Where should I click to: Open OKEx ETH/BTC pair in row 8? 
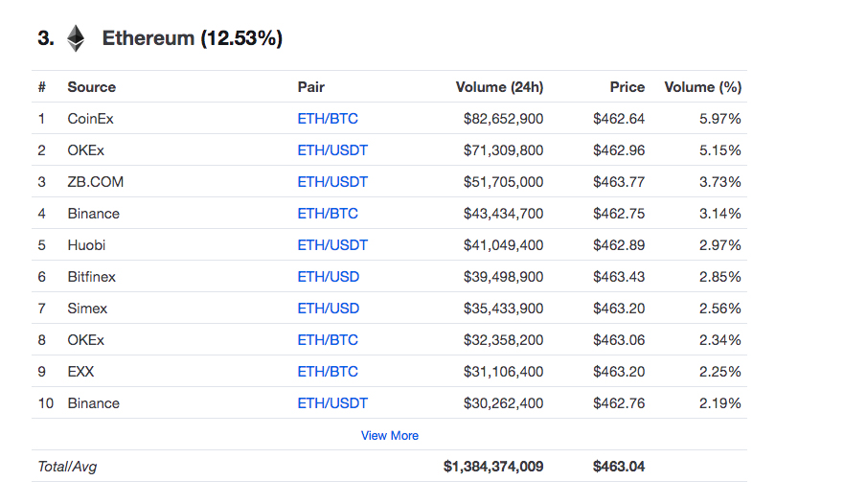(x=328, y=340)
